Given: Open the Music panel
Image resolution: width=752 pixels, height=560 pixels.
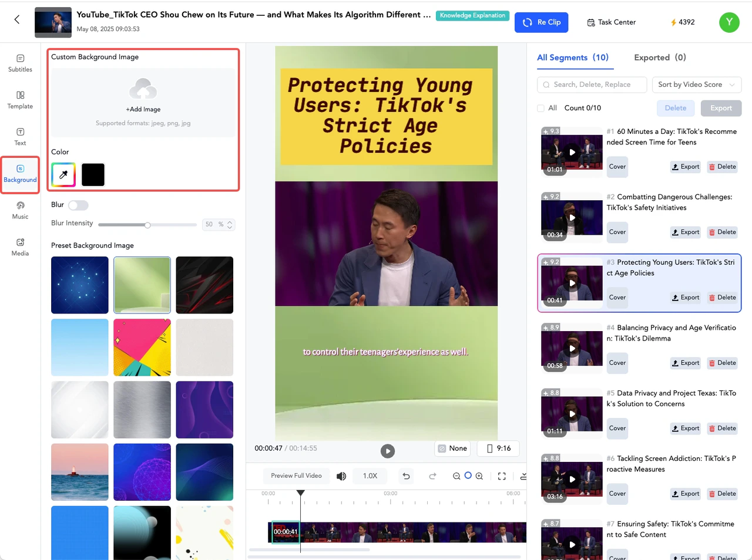Looking at the screenshot, I should pos(20,211).
